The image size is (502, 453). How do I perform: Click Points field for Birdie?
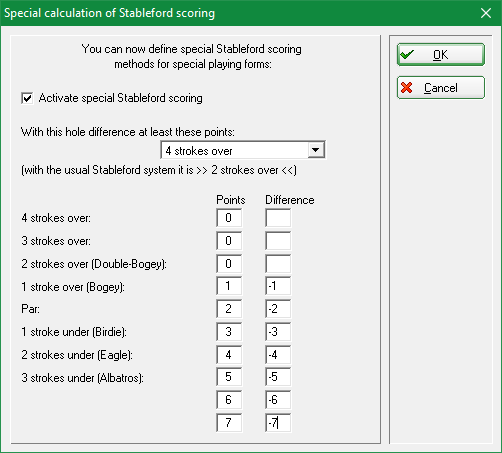pos(229,332)
